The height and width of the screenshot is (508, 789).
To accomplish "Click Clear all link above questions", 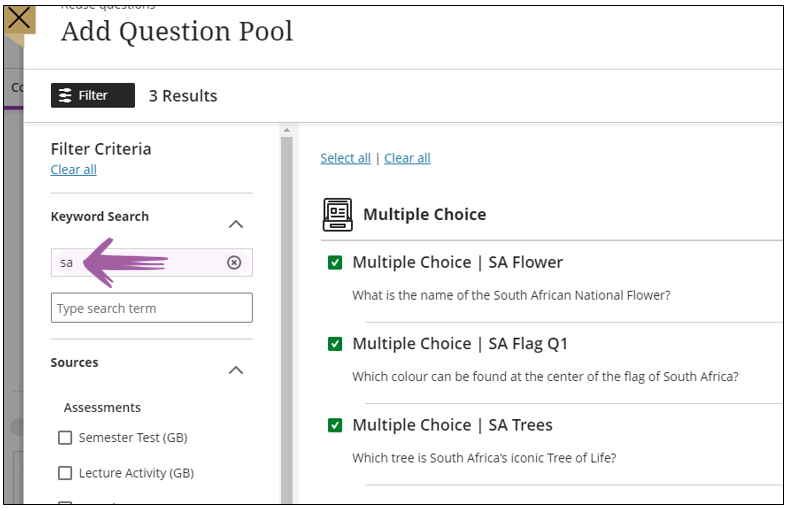I will [x=407, y=158].
